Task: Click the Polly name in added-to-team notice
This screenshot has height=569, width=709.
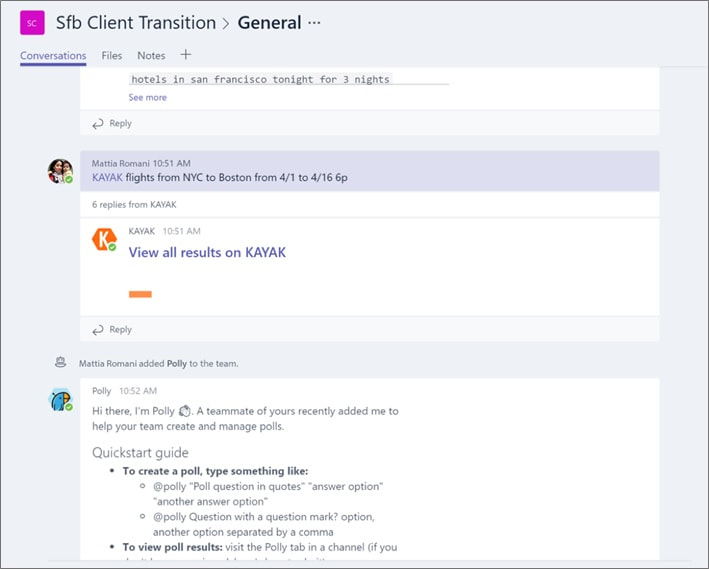Action: tap(177, 364)
